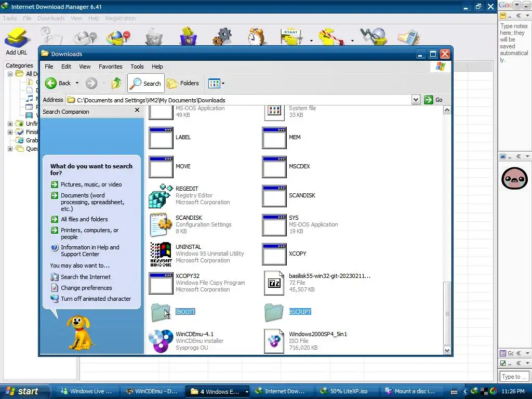
Task: Click the IDM Grabber icon
Action: click(x=373, y=37)
